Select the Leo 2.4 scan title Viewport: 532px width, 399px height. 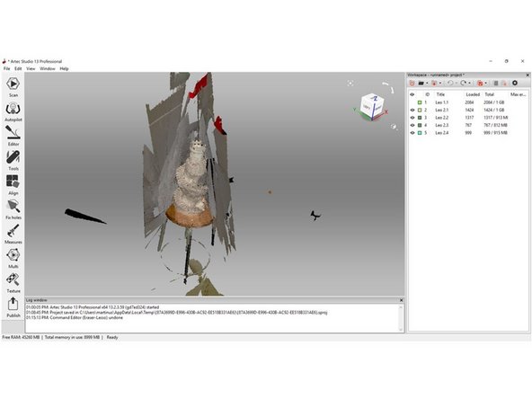(x=442, y=133)
